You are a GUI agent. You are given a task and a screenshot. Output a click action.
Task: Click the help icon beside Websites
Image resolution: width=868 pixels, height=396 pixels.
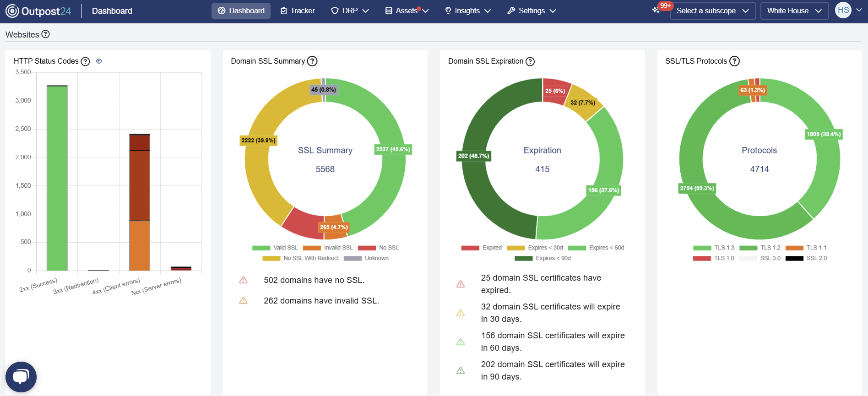(x=45, y=34)
